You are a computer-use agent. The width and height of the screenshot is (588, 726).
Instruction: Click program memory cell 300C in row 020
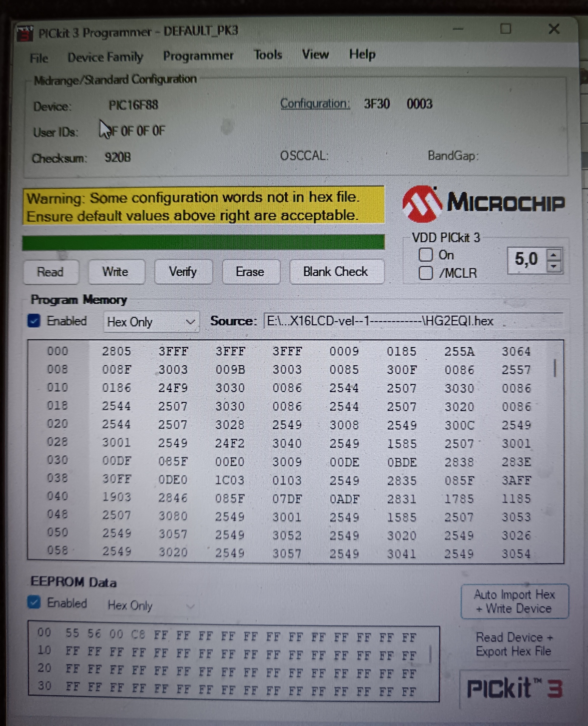(459, 425)
